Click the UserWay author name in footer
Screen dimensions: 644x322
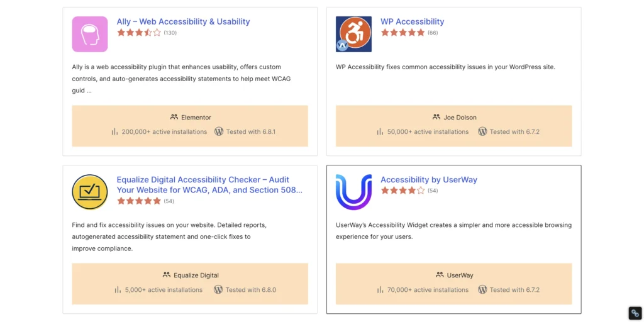[460, 275]
